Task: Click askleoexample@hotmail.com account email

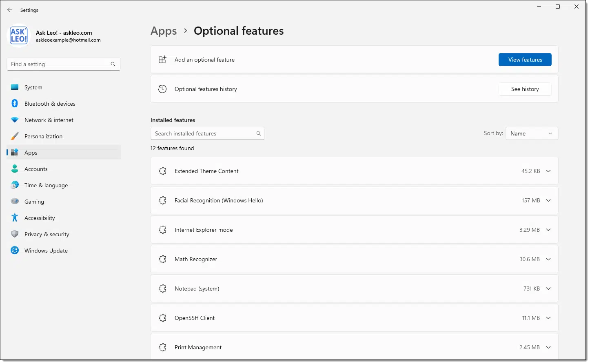Action: point(68,40)
